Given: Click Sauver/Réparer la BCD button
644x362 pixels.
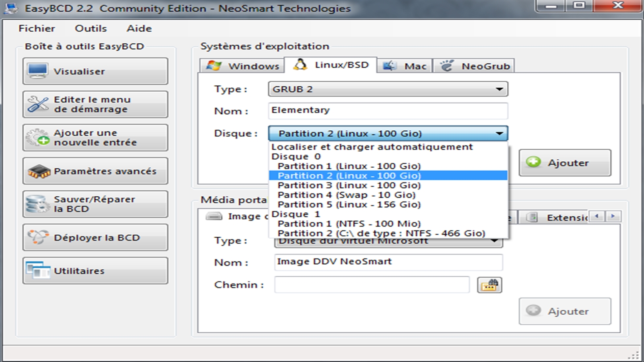Looking at the screenshot, I should (x=95, y=204).
